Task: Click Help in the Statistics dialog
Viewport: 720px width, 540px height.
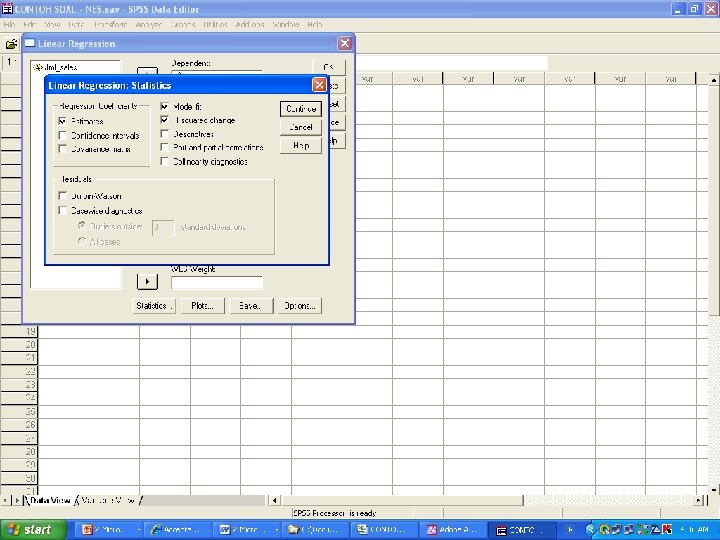Action: pyautogui.click(x=301, y=146)
